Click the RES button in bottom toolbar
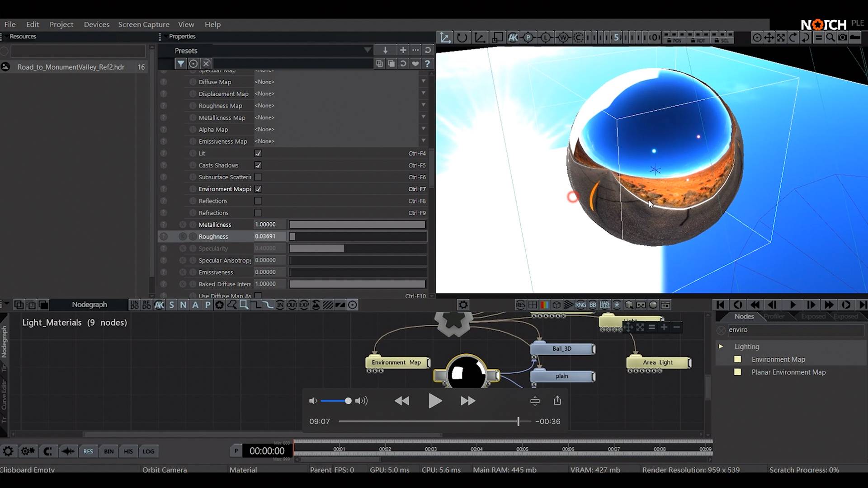This screenshot has width=868, height=488. click(x=88, y=451)
